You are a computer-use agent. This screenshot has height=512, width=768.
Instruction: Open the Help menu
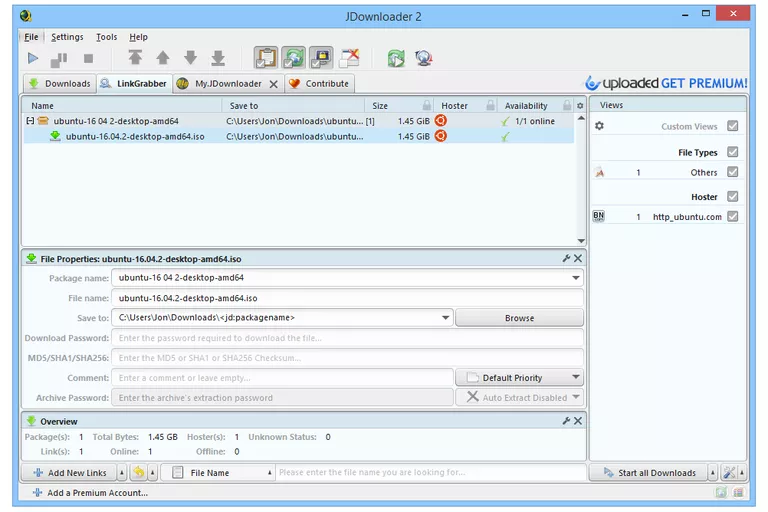point(138,37)
